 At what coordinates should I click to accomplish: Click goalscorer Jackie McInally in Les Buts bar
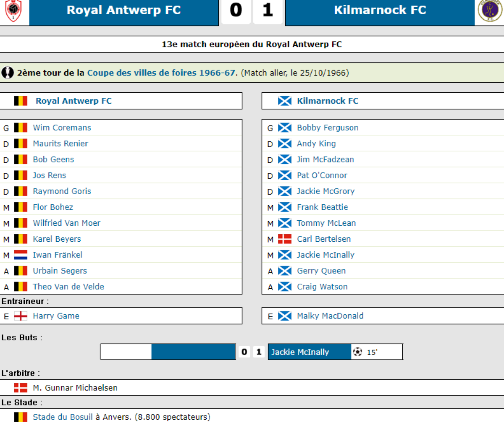point(300,352)
